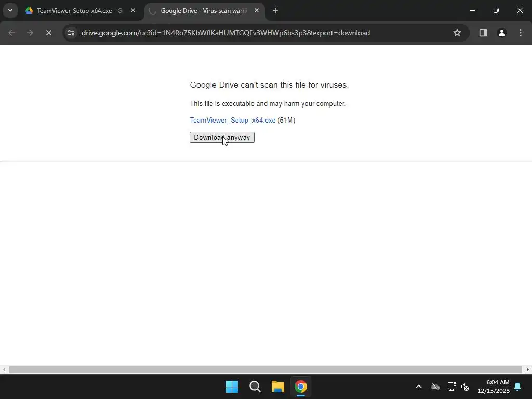
Task: Click the OneDrive cloud tray icon
Action: (x=435, y=387)
